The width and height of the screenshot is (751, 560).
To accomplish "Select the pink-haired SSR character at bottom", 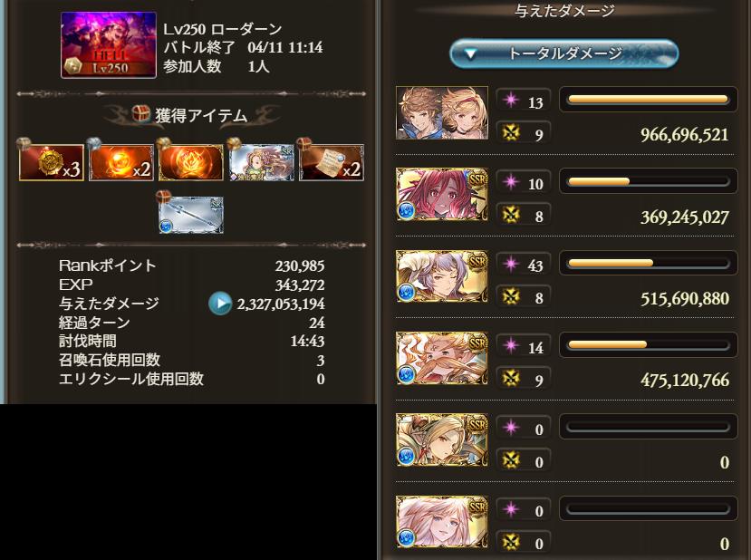I will pyautogui.click(x=442, y=522).
